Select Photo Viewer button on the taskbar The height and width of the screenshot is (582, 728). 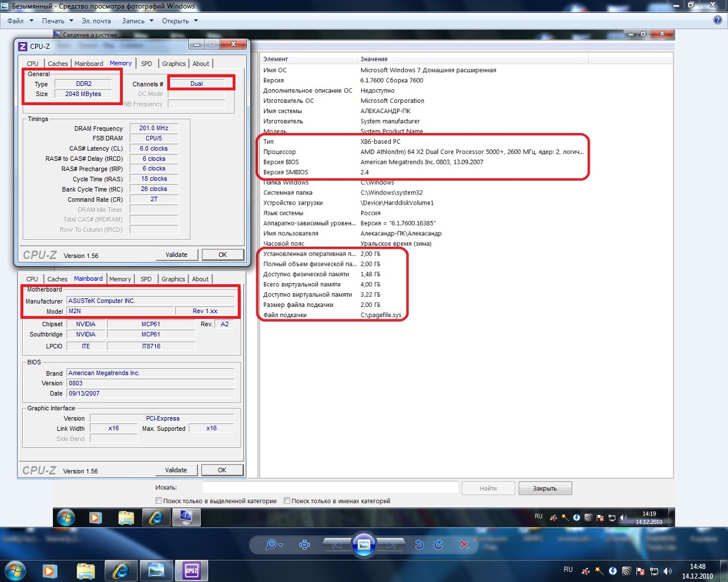[156, 571]
